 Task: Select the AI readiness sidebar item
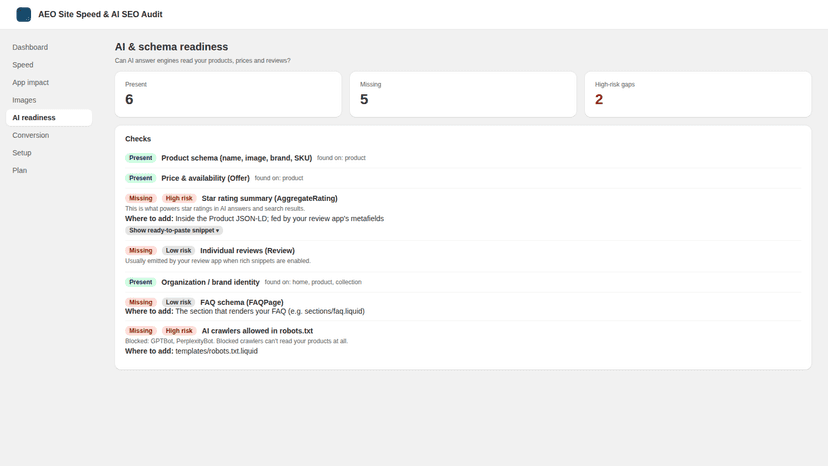pyautogui.click(x=49, y=118)
